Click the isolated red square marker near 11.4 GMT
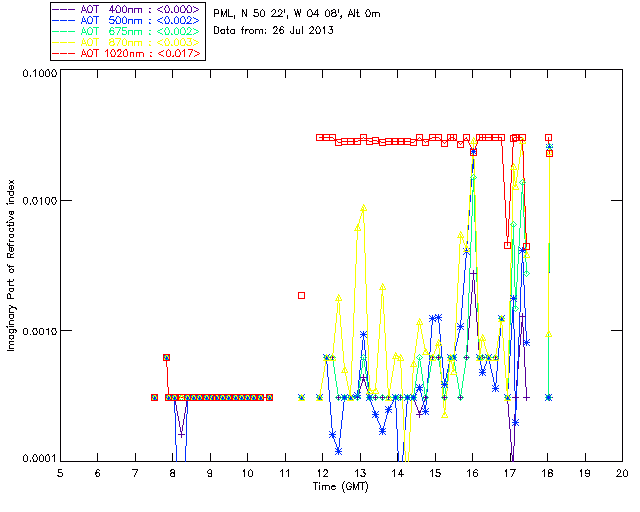The height and width of the screenshot is (512, 640). click(301, 295)
